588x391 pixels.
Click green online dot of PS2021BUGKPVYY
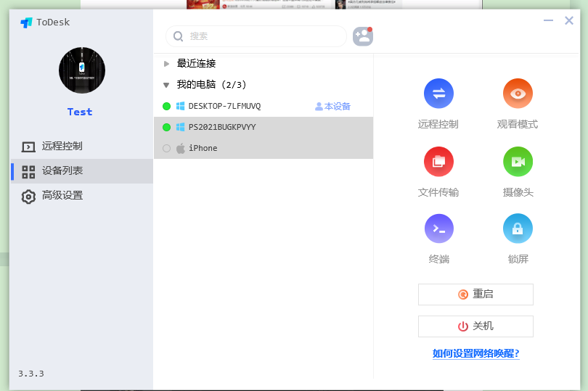click(166, 128)
